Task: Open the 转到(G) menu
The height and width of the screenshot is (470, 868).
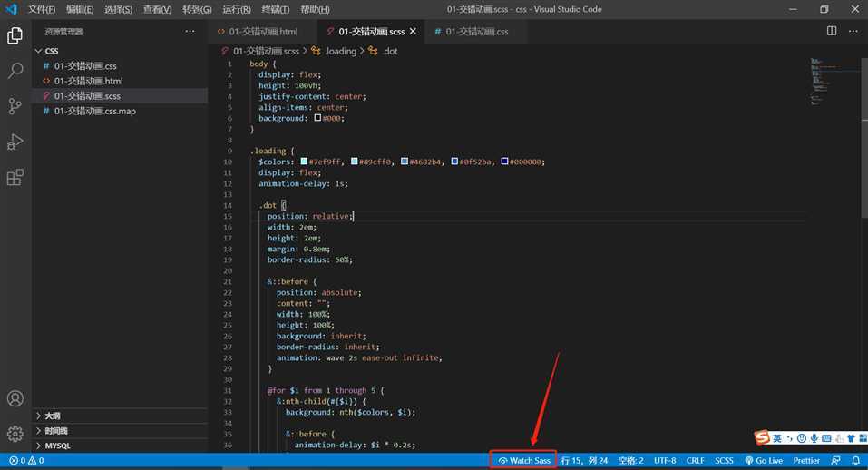Action: (x=197, y=9)
